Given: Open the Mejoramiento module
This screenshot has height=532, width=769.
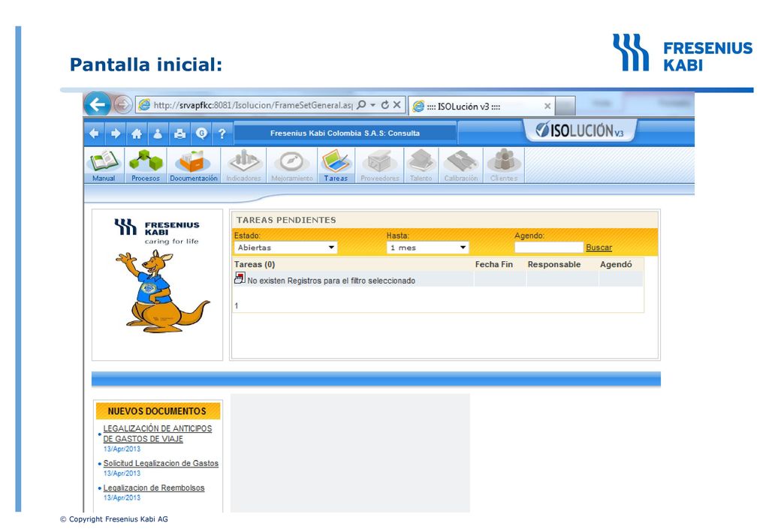Looking at the screenshot, I should 292,166.
